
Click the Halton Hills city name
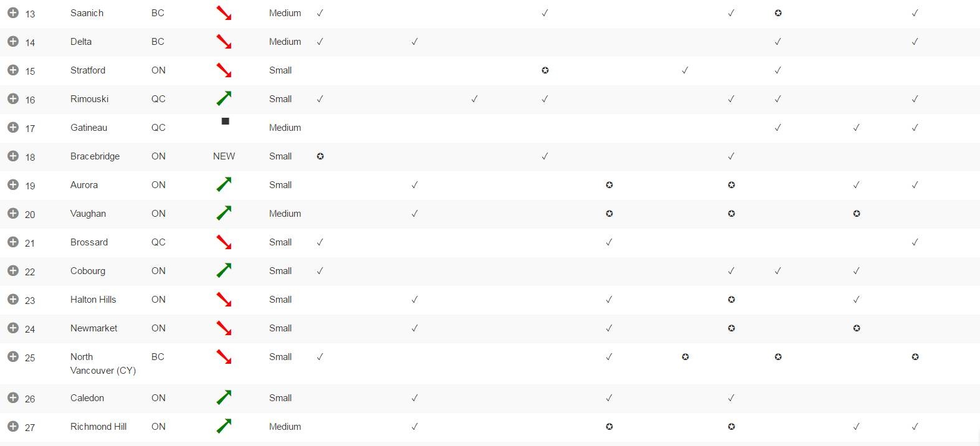click(93, 300)
